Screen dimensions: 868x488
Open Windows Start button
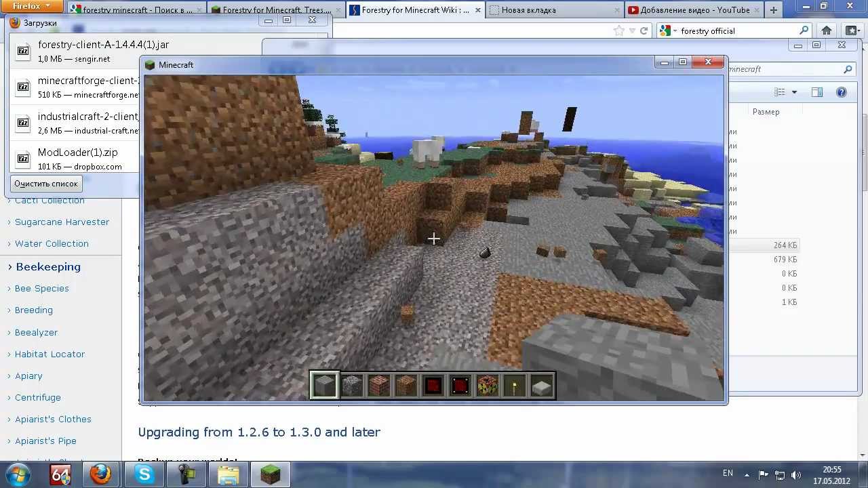point(18,474)
